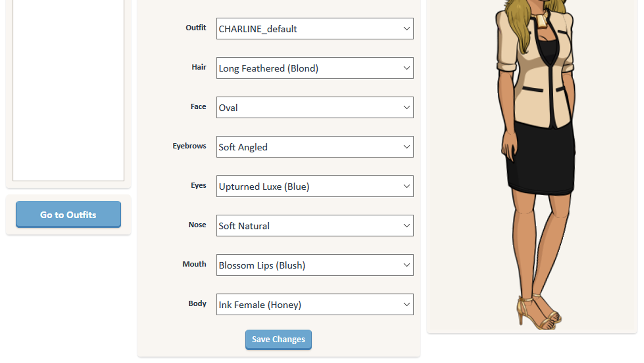Open the Nose dropdown Soft Natural
Viewport: 644px width, 363px height.
pos(315,226)
